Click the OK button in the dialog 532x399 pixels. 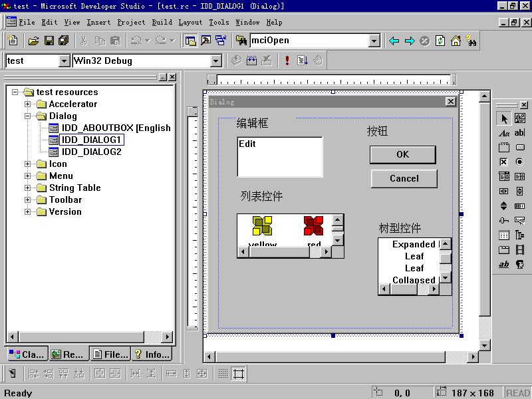pyautogui.click(x=403, y=155)
